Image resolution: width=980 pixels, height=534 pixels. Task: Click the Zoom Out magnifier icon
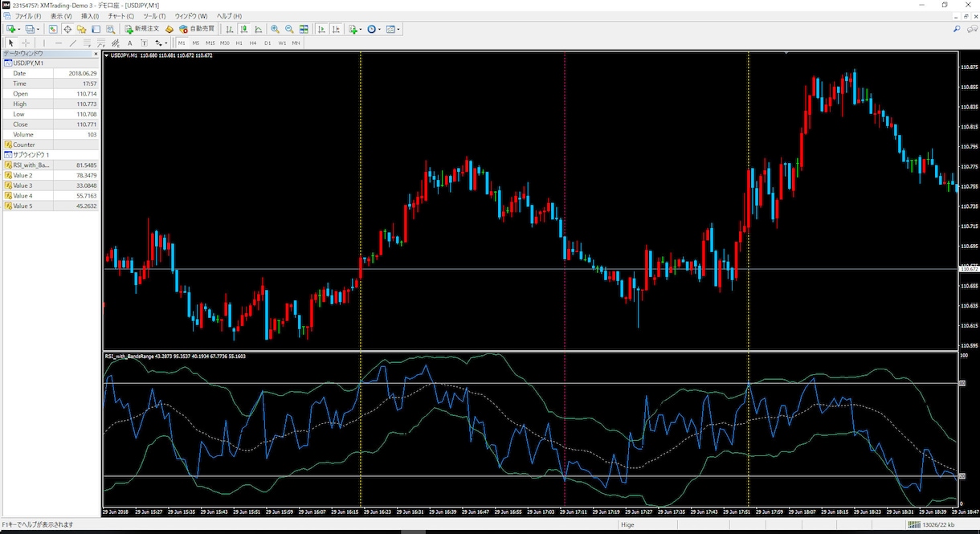click(288, 29)
